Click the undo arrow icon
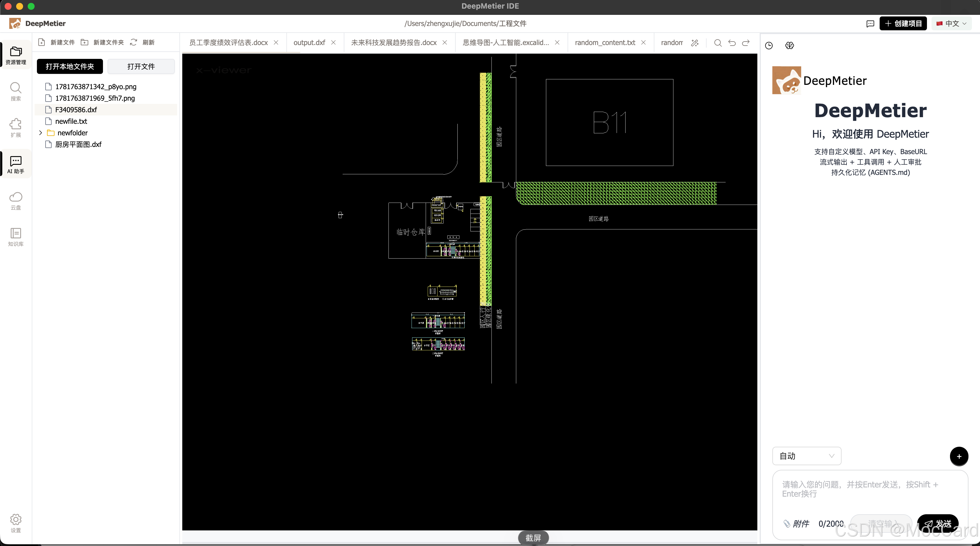Screen dimensions: 980x546 (732, 43)
